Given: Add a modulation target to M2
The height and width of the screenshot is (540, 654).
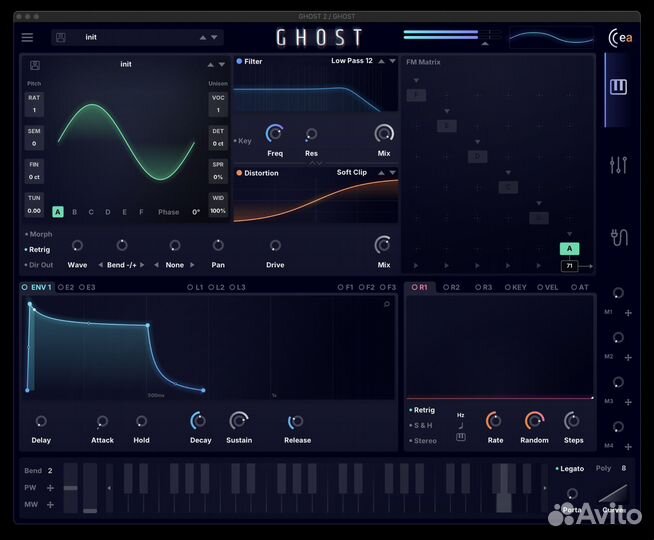Looking at the screenshot, I should click(628, 357).
